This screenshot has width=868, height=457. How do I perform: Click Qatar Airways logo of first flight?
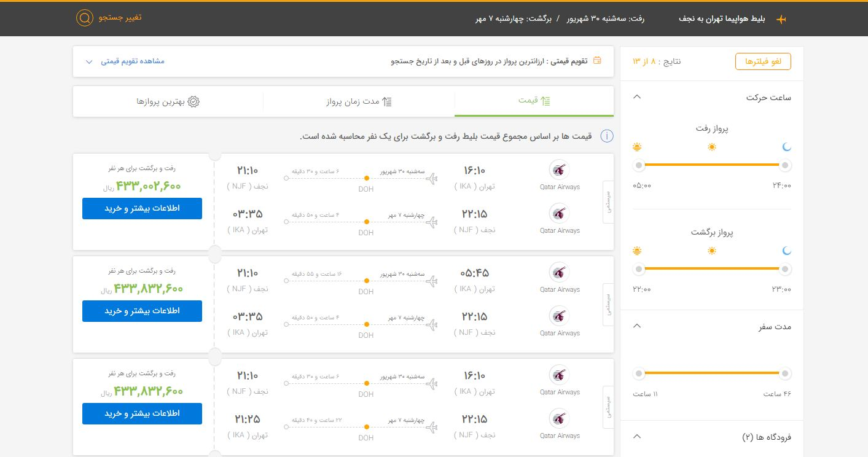(x=559, y=170)
